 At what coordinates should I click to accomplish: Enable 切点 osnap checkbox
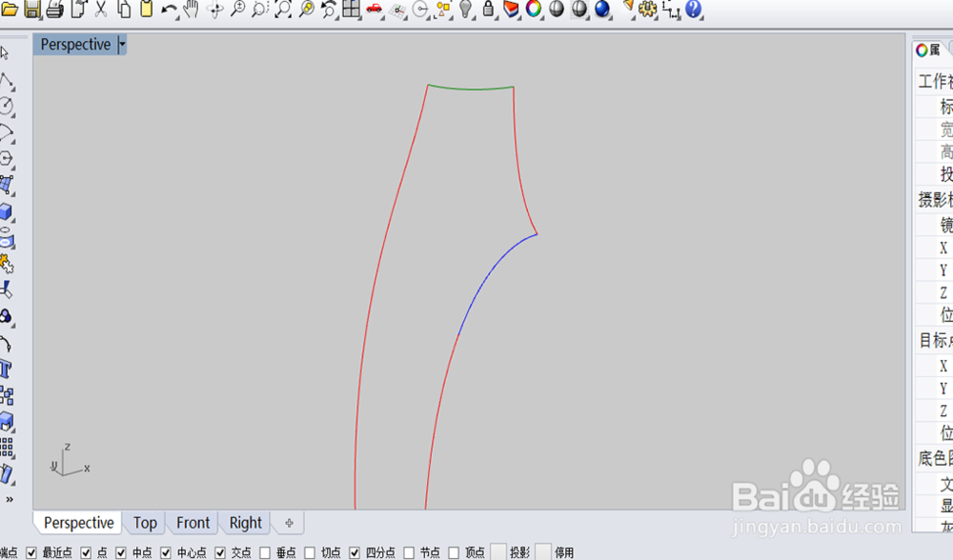(x=310, y=552)
